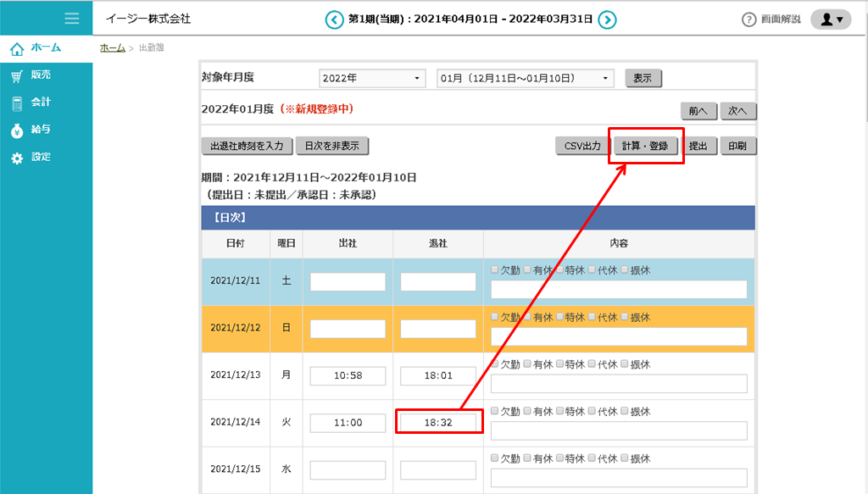868x494 pixels.
Task: Click the 出社 time field for 2021/12/15
Action: tap(348, 470)
